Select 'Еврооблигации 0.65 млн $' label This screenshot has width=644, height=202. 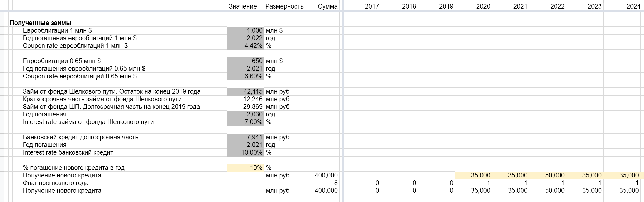[x=62, y=61]
